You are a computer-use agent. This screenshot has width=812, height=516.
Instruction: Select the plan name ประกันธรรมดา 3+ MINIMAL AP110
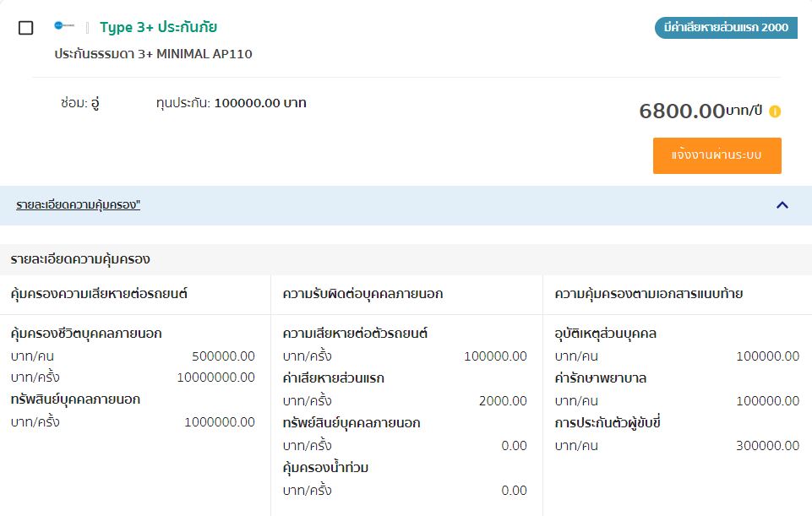tap(153, 54)
